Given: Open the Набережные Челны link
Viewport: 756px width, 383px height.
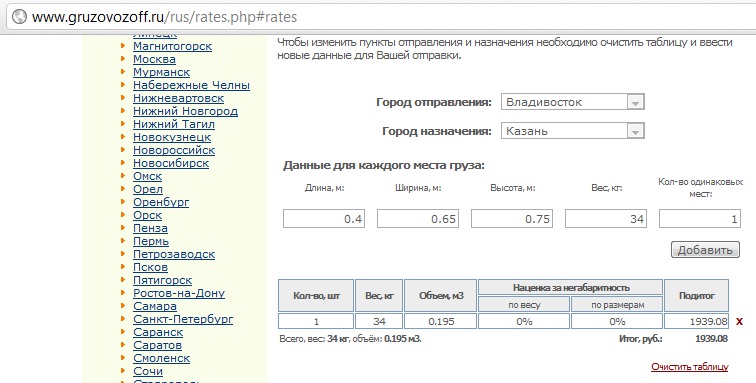Looking at the screenshot, I should tap(191, 85).
